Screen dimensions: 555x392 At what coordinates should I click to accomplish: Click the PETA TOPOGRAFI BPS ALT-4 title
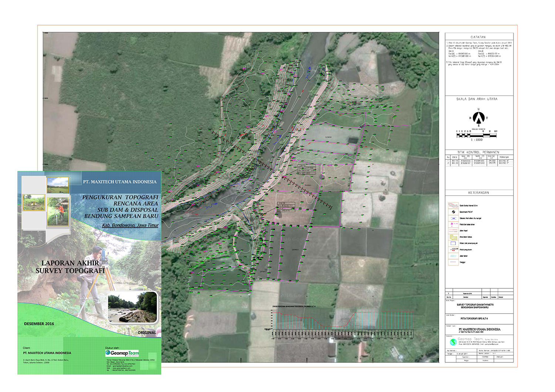(474, 318)
